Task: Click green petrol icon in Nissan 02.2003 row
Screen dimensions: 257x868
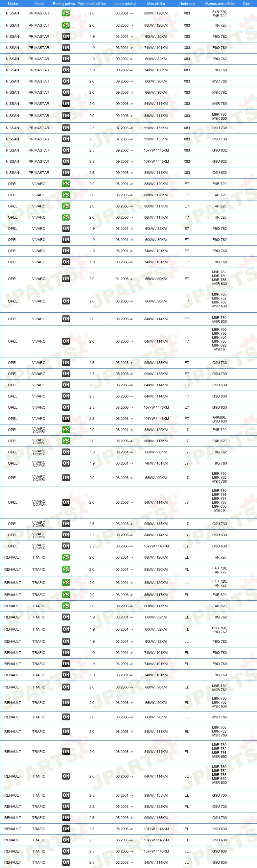Action: pos(66,25)
